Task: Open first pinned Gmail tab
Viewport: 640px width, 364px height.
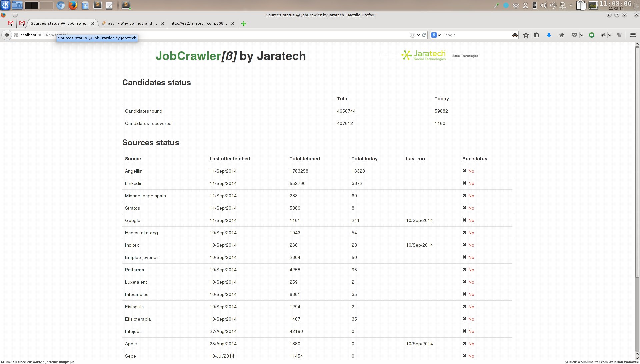Action: (11, 23)
